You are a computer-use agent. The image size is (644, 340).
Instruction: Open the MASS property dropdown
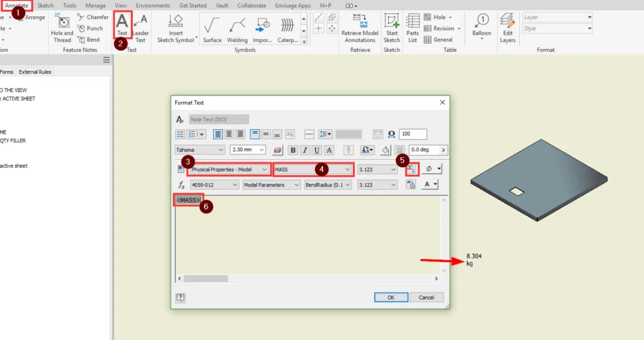pos(312,169)
